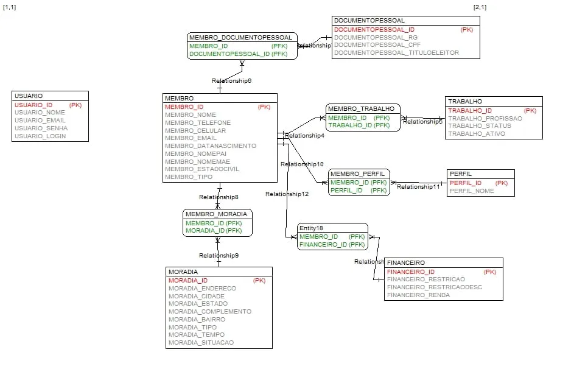Click the MORADIA_ENDERECO attribute
This screenshot has width=588, height=383.
(x=202, y=289)
